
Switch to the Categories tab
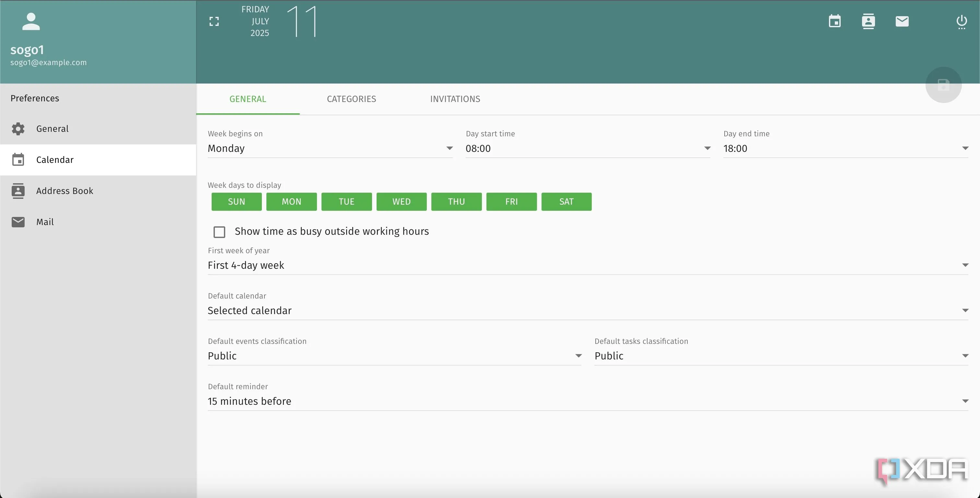351,99
